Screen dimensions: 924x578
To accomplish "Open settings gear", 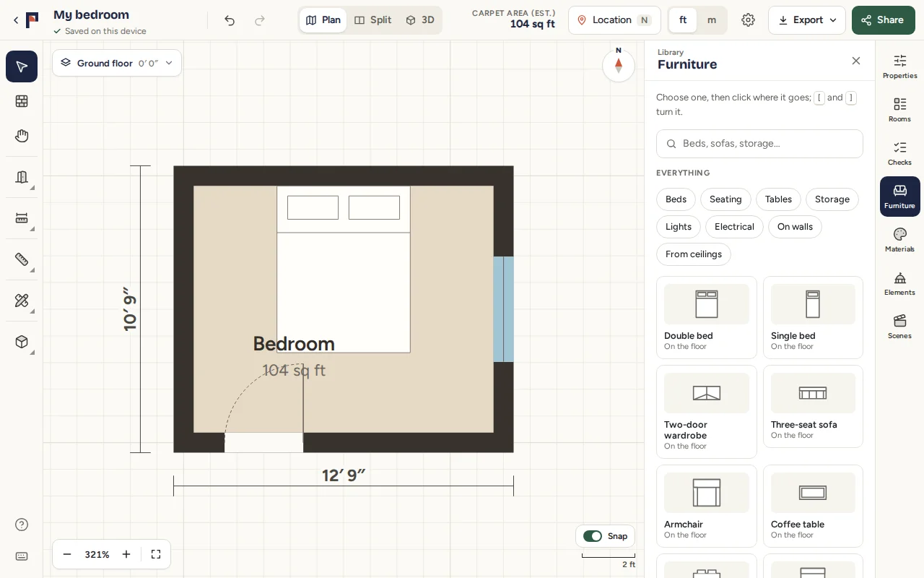I will pos(748,20).
